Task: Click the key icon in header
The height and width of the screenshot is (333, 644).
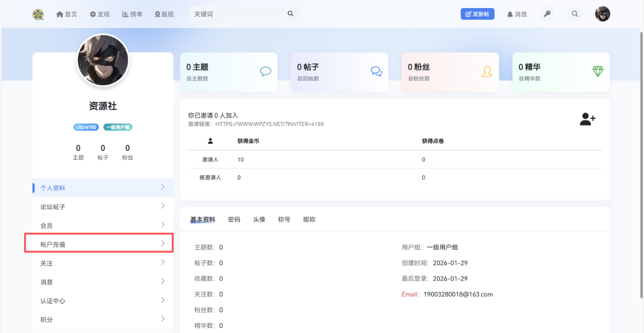Action: click(x=547, y=14)
